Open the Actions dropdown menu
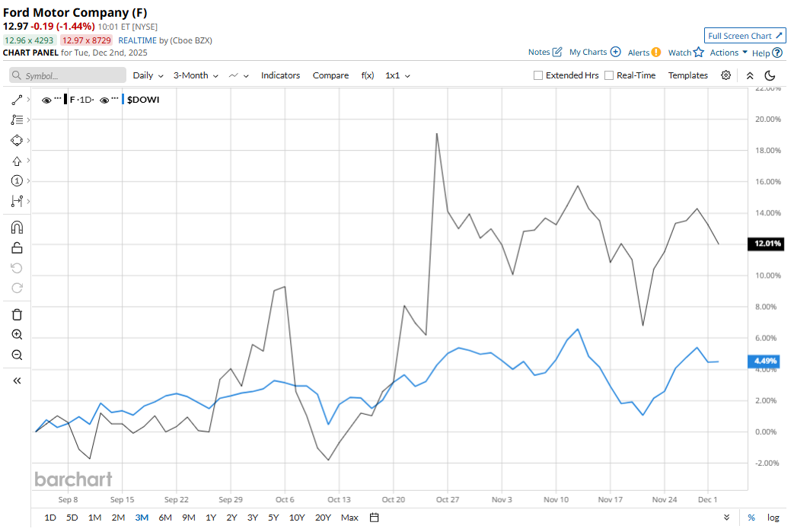 (729, 53)
